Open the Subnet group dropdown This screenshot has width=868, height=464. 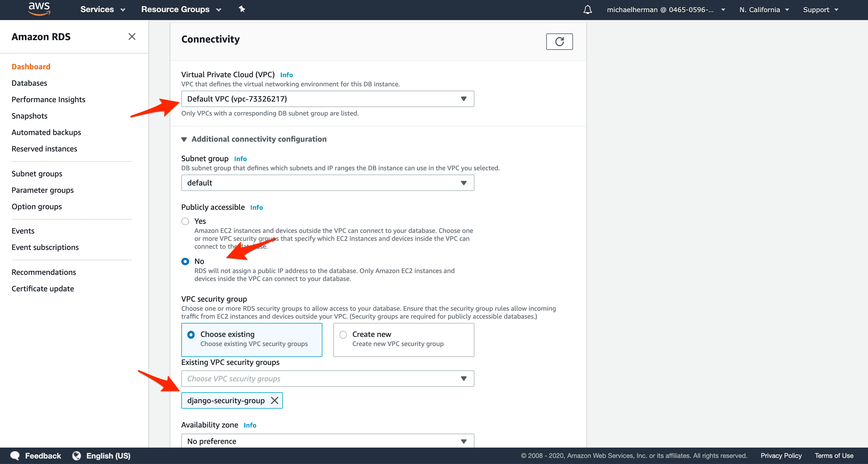pyautogui.click(x=328, y=183)
